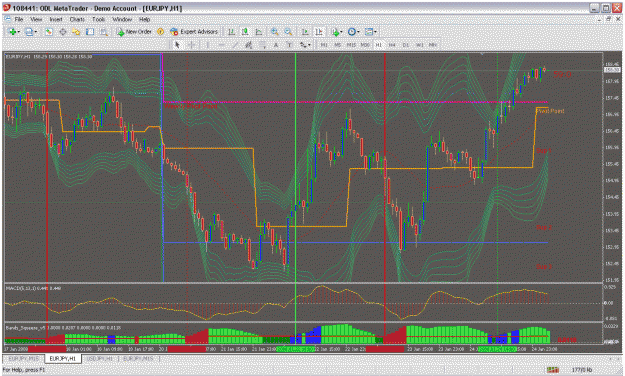Screen dimensions: 625x376
Task: Switch chart to line chart mode
Action: (x=259, y=32)
